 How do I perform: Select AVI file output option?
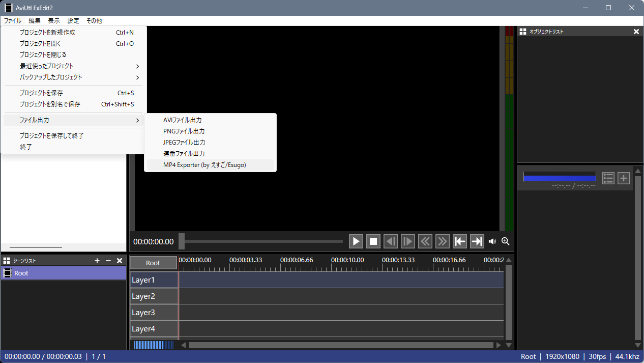tap(183, 120)
